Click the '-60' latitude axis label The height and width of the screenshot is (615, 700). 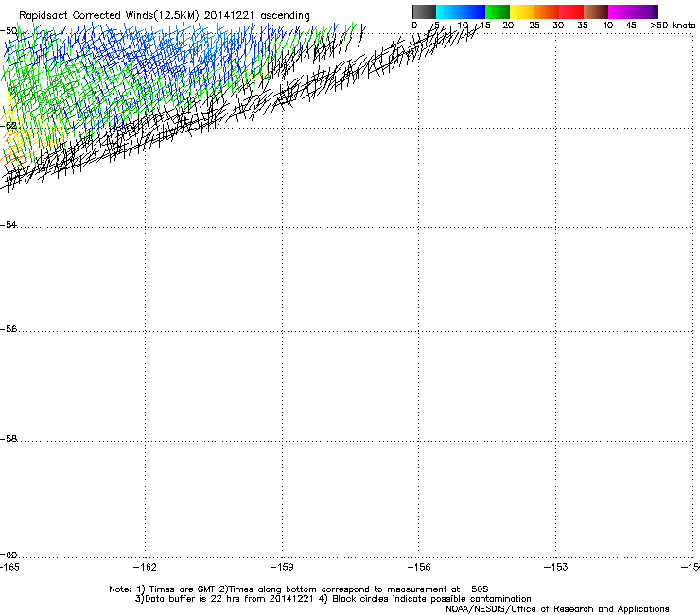(x=9, y=554)
